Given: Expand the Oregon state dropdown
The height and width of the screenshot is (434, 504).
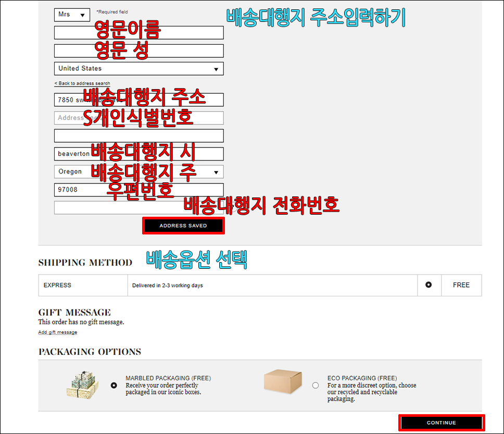Looking at the screenshot, I should 138,172.
